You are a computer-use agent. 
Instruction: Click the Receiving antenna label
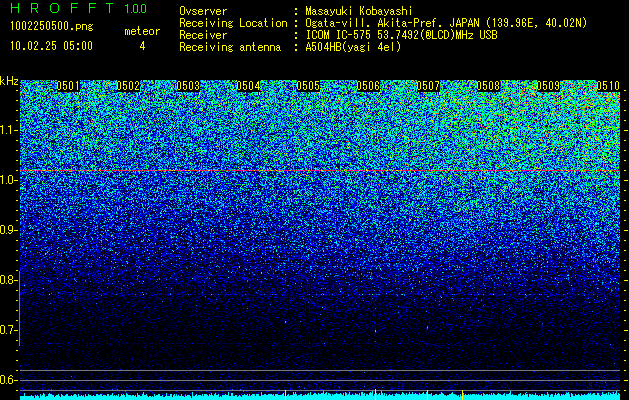pyautogui.click(x=230, y=47)
